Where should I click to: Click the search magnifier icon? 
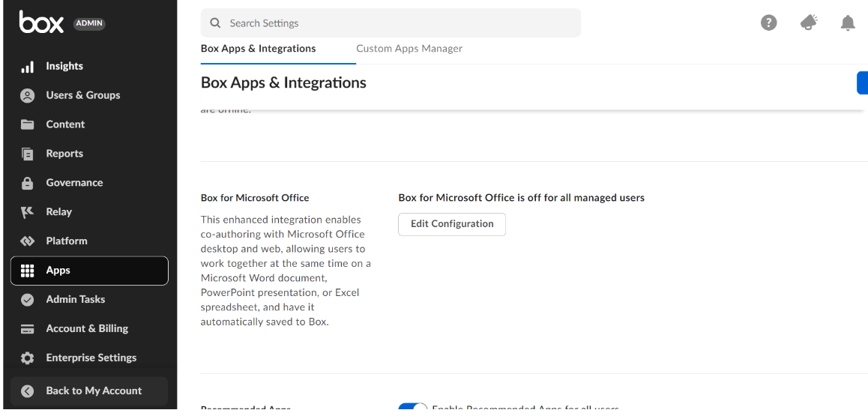tap(215, 23)
